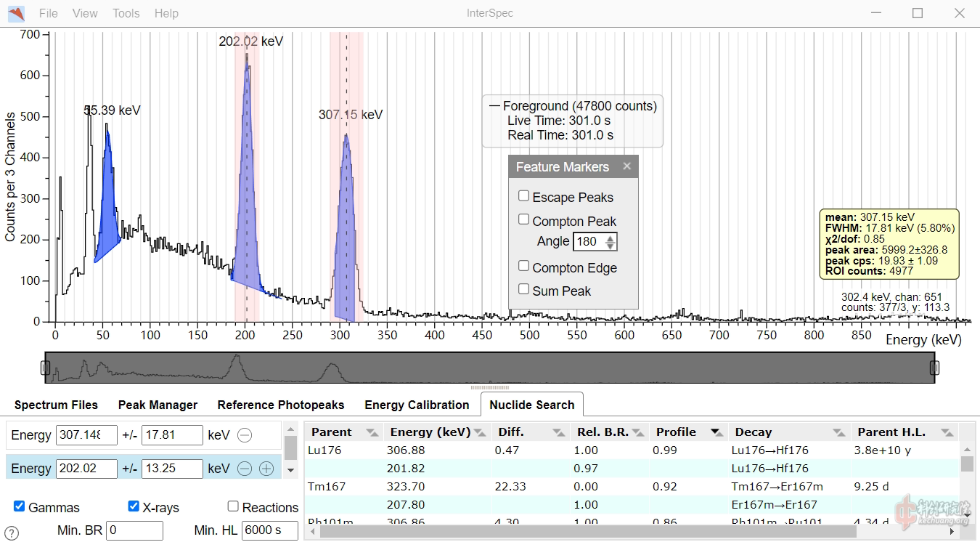Viewport: 980px width, 542px height.
Task: Remove the 307.148 keV search energy row
Action: [245, 435]
